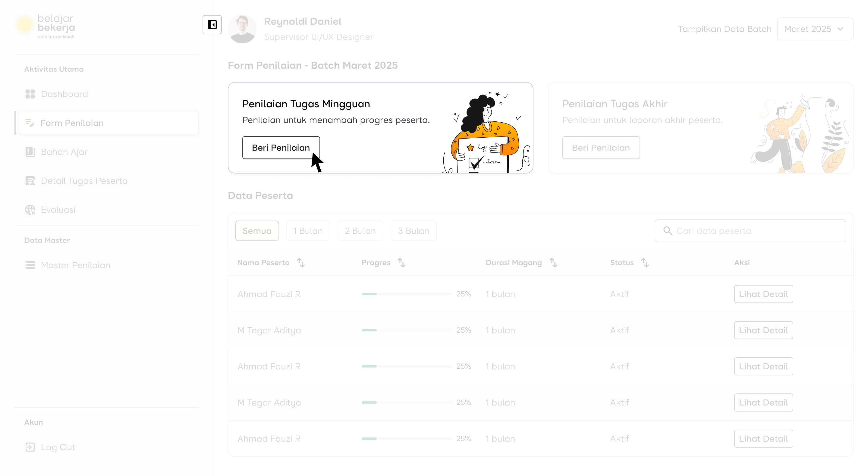Viewport: 868px width, 476px height.
Task: Toggle Status column sort arrows
Action: pos(645,262)
